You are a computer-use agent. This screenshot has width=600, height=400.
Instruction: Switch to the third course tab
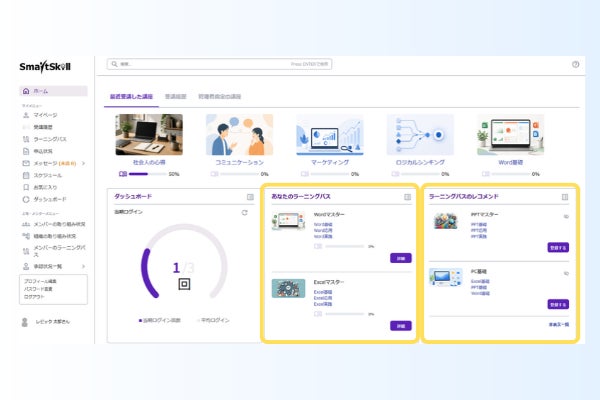pyautogui.click(x=220, y=96)
